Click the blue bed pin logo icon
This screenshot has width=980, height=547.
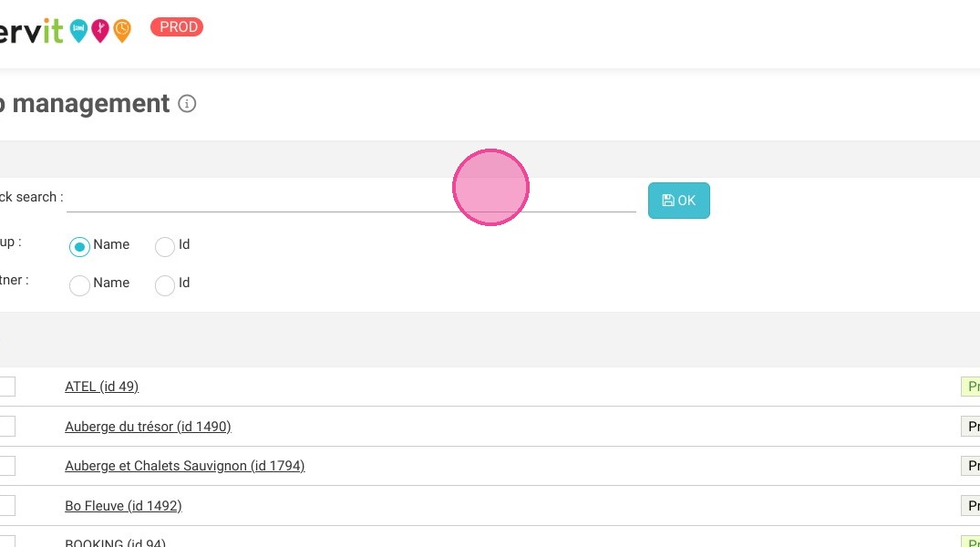click(x=78, y=30)
